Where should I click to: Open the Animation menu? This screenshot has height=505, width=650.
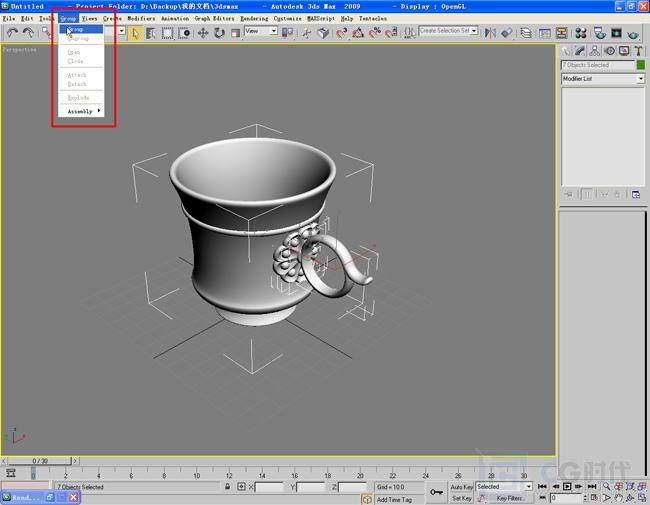tap(175, 19)
